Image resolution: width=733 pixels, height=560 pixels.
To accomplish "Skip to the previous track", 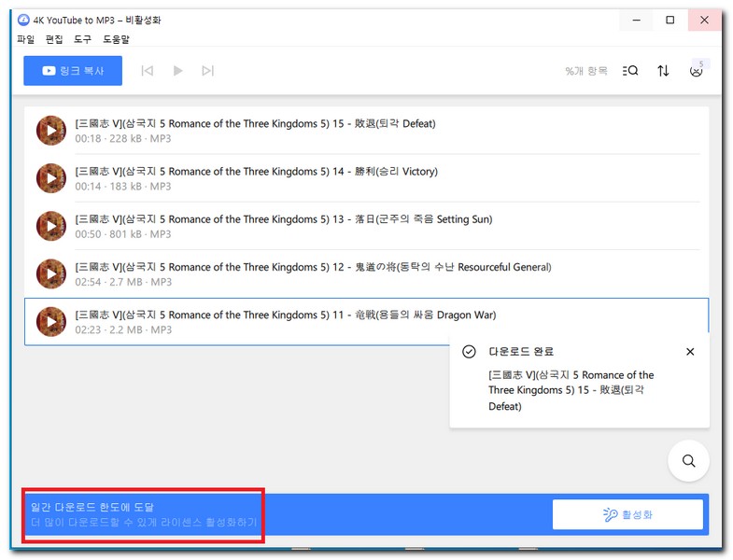I will (148, 71).
